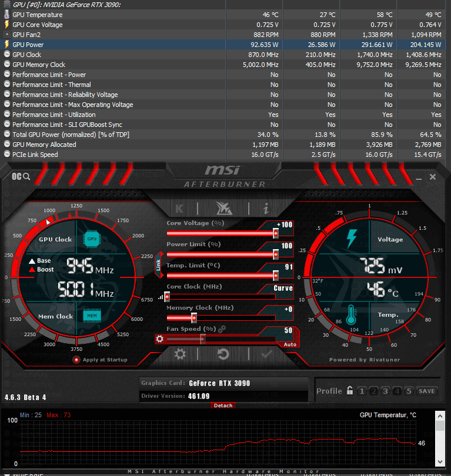Minimize the Afterburner window
Viewport: 451px width, 476px height.
419,178
